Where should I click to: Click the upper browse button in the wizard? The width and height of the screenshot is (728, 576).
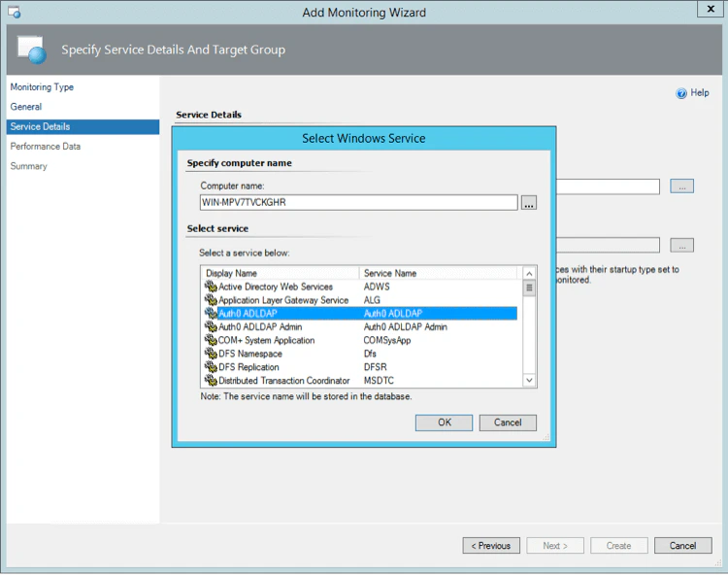coord(682,186)
